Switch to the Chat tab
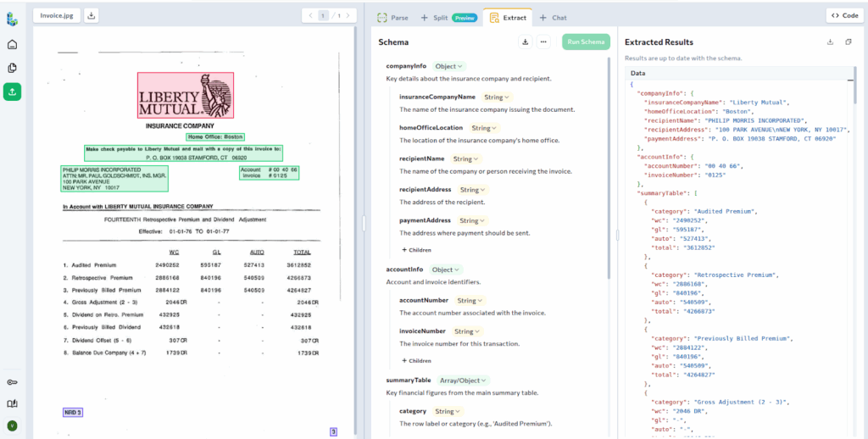 [553, 17]
